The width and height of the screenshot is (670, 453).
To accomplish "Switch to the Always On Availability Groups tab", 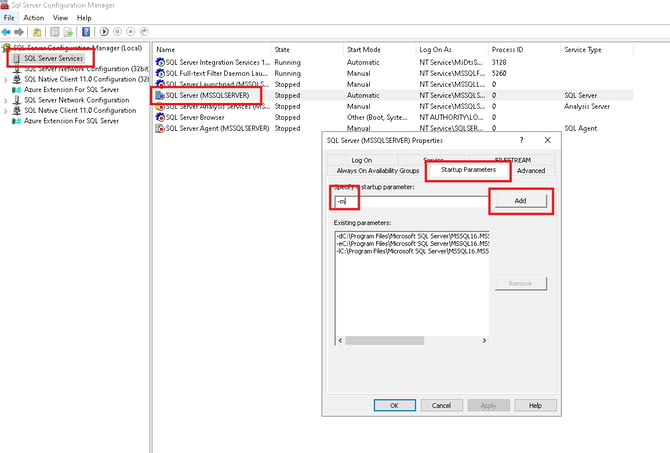I will (378, 171).
